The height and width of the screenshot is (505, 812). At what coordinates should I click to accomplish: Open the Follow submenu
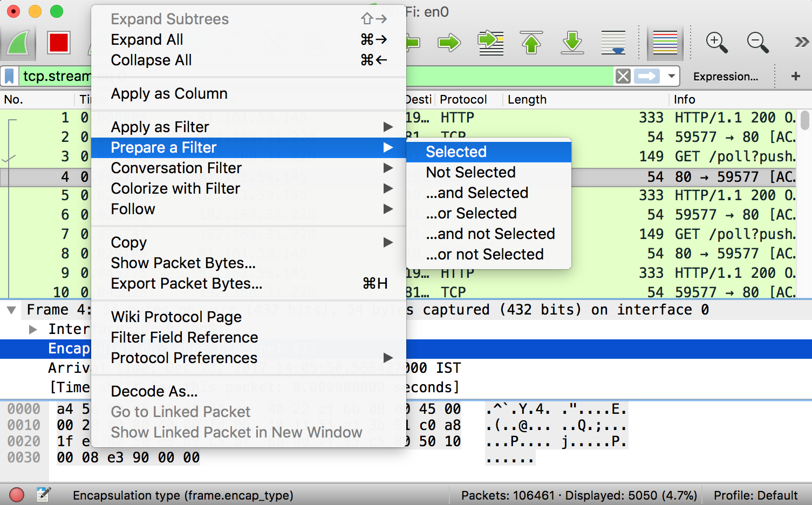click(249, 209)
